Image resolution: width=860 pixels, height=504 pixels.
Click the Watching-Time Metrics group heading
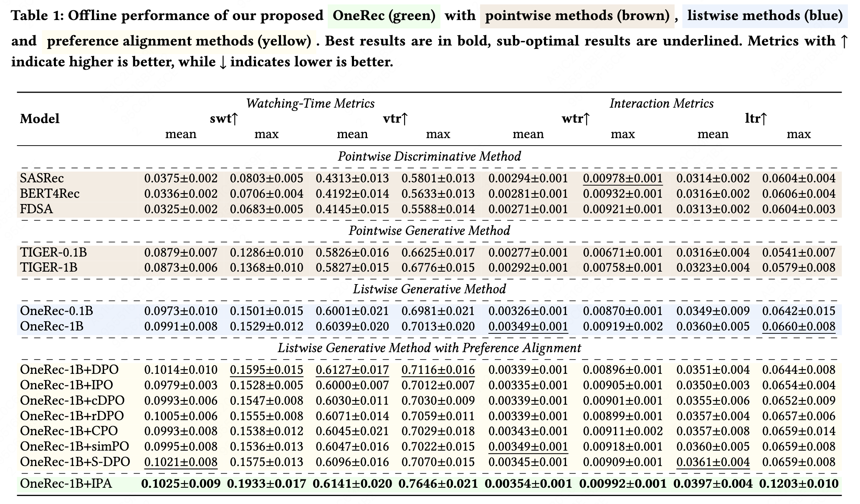coord(310,103)
